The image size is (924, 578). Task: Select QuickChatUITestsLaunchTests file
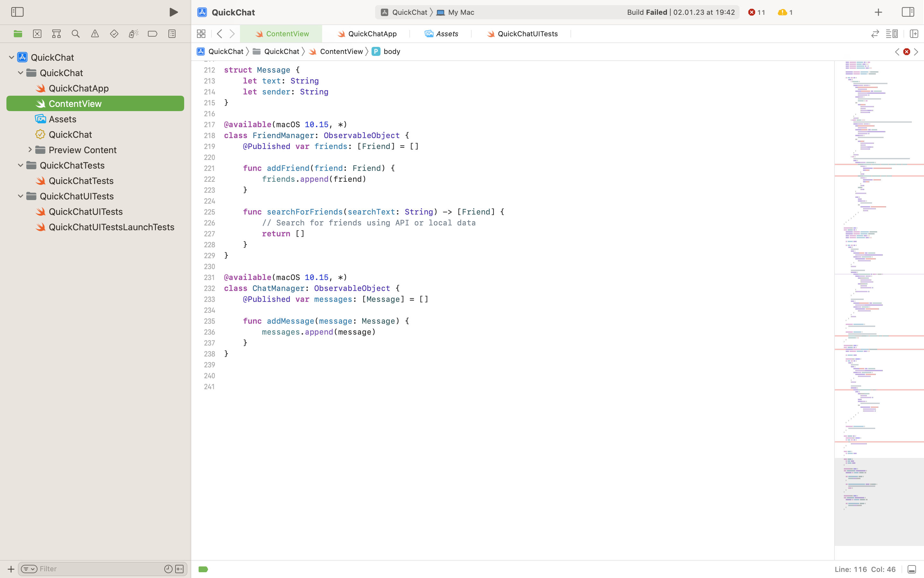[x=95, y=227]
